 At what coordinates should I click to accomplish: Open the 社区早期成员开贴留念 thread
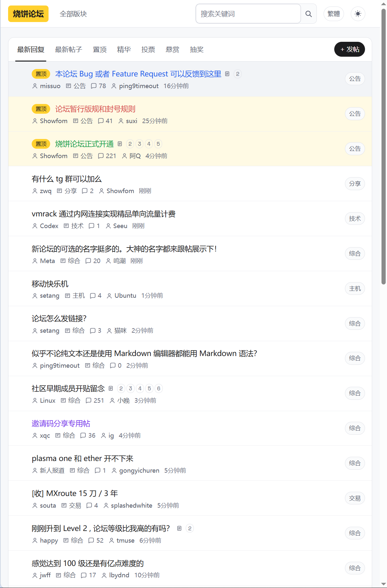point(68,388)
